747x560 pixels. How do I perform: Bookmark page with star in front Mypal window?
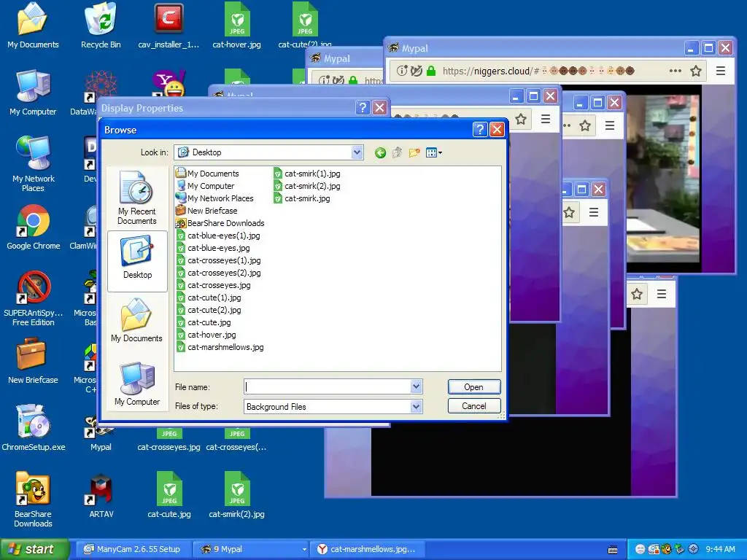696,71
